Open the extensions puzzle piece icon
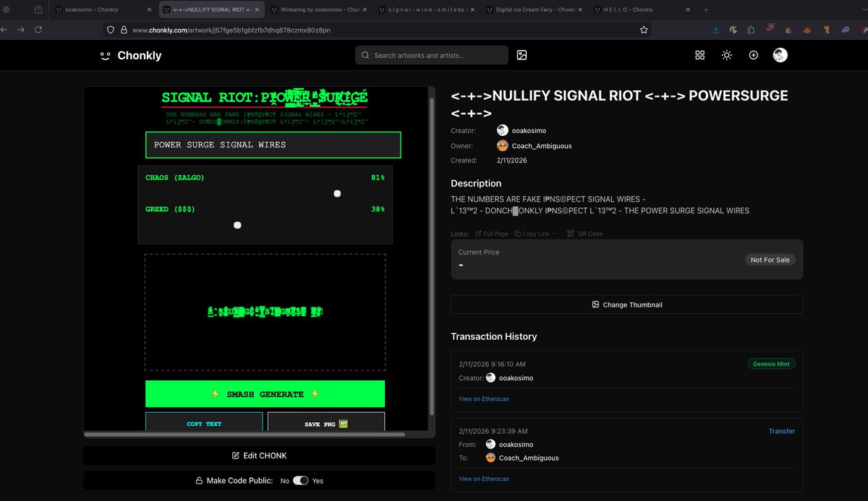This screenshot has width=868, height=501. [x=751, y=30]
